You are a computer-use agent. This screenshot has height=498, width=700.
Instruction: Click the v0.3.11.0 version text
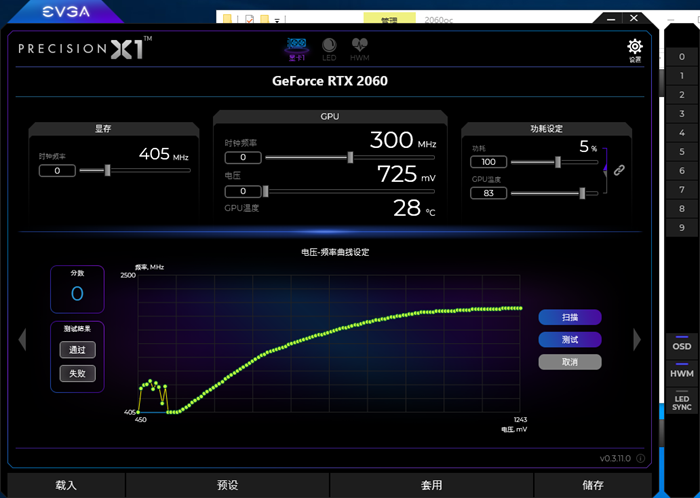click(615, 458)
